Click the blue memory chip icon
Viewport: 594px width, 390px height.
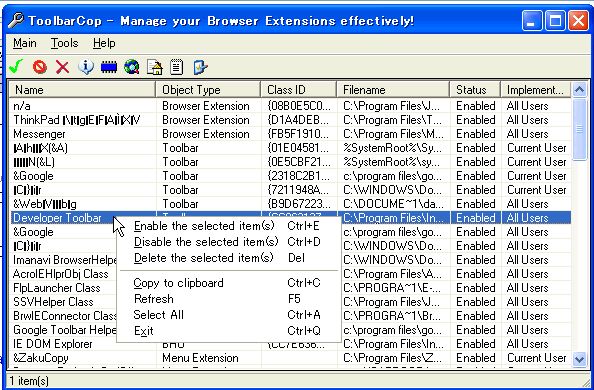pyautogui.click(x=109, y=67)
